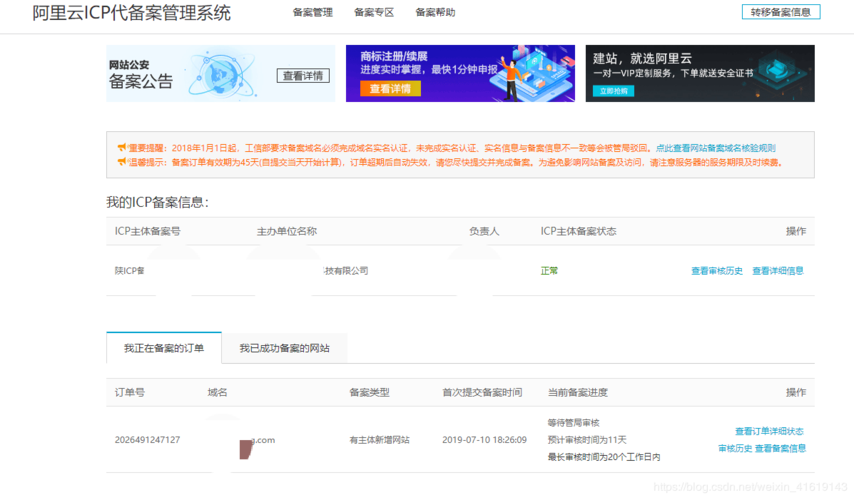Click the 备案类型 column header
Viewport: 854px width, 500px height.
click(x=369, y=393)
